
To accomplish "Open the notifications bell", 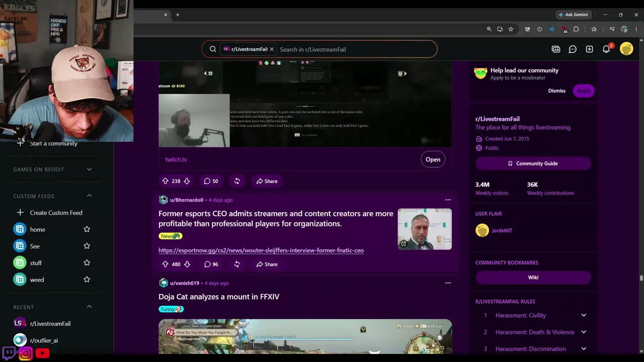I will pos(606,49).
